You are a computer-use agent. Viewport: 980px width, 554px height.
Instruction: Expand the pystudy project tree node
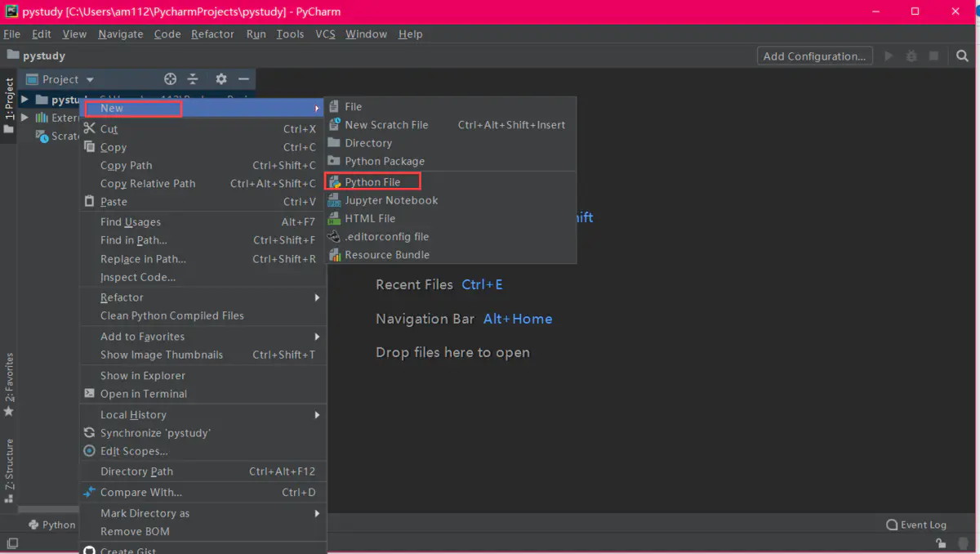[x=24, y=100]
